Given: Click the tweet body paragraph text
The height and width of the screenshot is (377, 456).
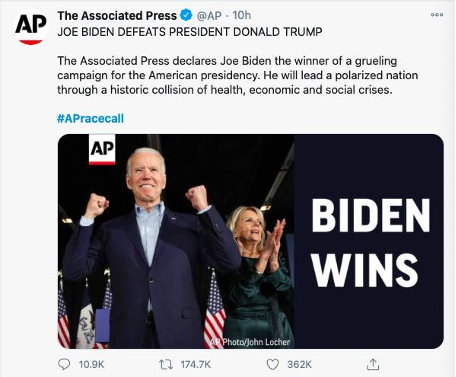Looking at the screenshot, I should click(x=238, y=75).
